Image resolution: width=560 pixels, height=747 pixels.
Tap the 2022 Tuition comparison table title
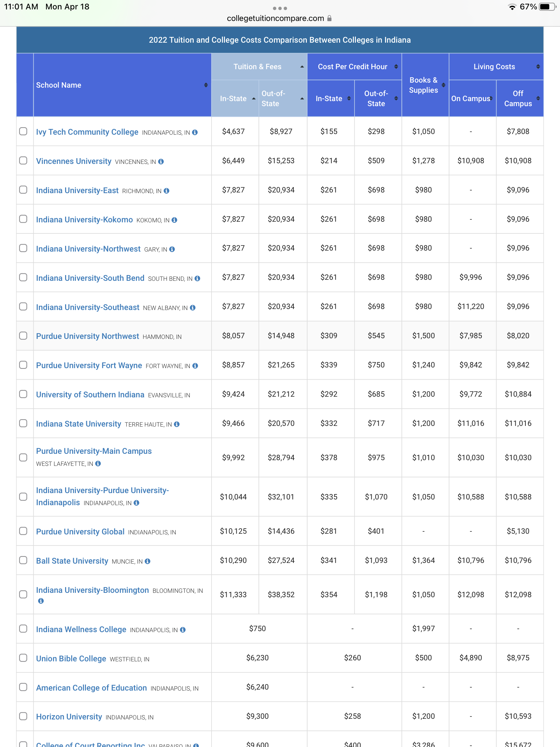(x=280, y=40)
